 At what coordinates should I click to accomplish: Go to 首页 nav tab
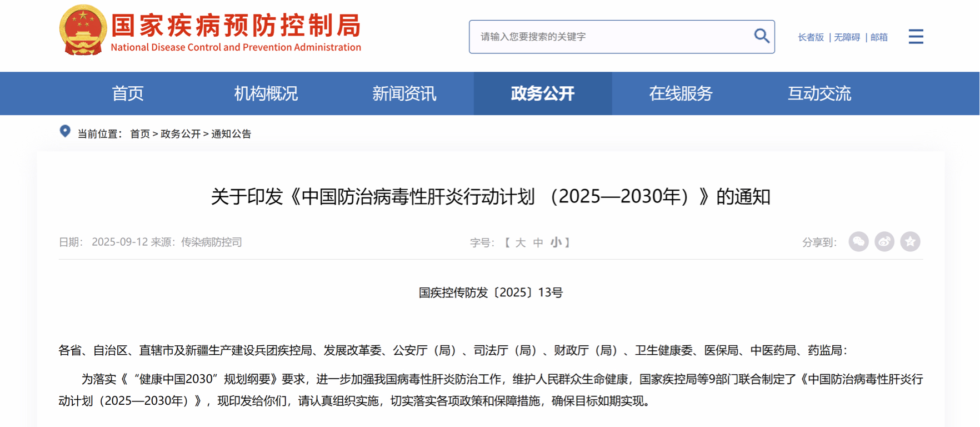(x=128, y=93)
